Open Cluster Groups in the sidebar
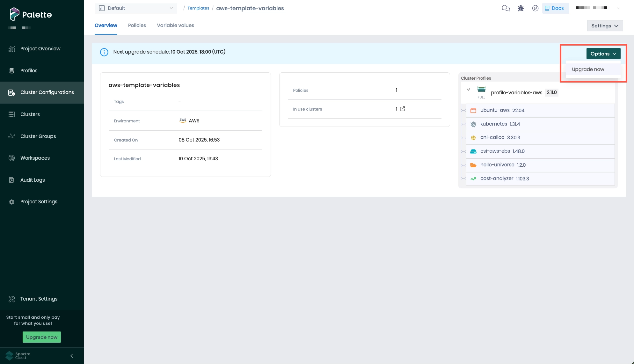 38,136
